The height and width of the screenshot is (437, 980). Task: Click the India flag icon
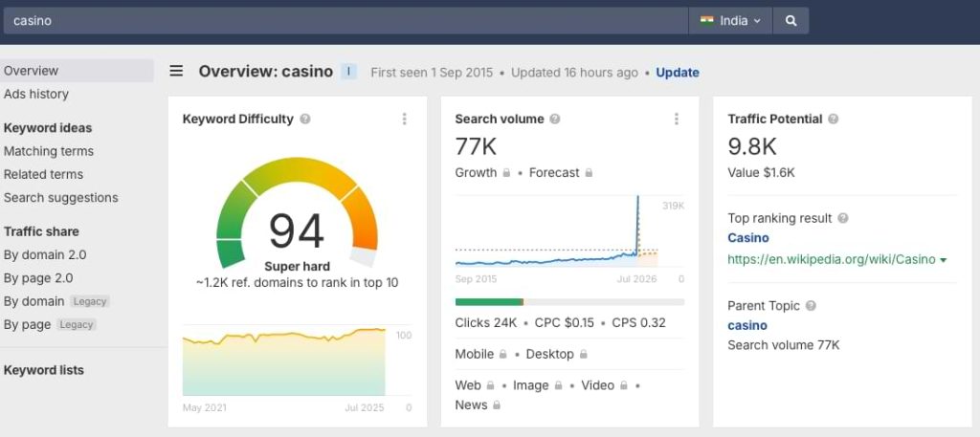707,21
